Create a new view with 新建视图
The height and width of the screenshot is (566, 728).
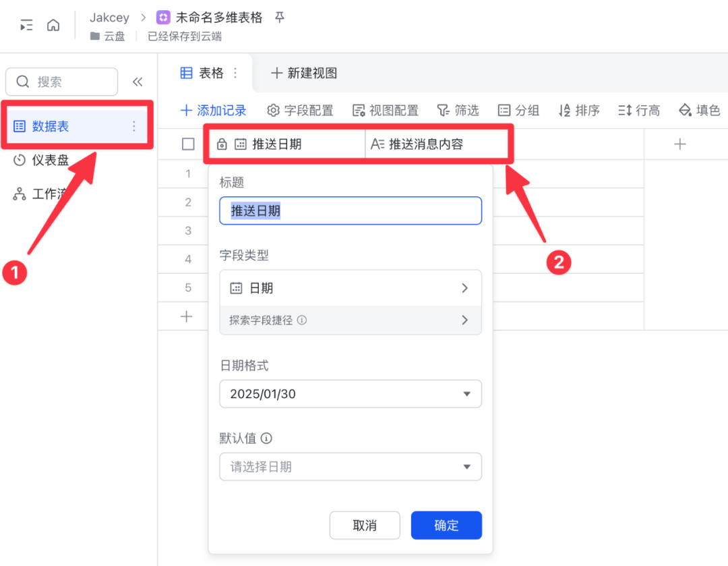click(304, 73)
